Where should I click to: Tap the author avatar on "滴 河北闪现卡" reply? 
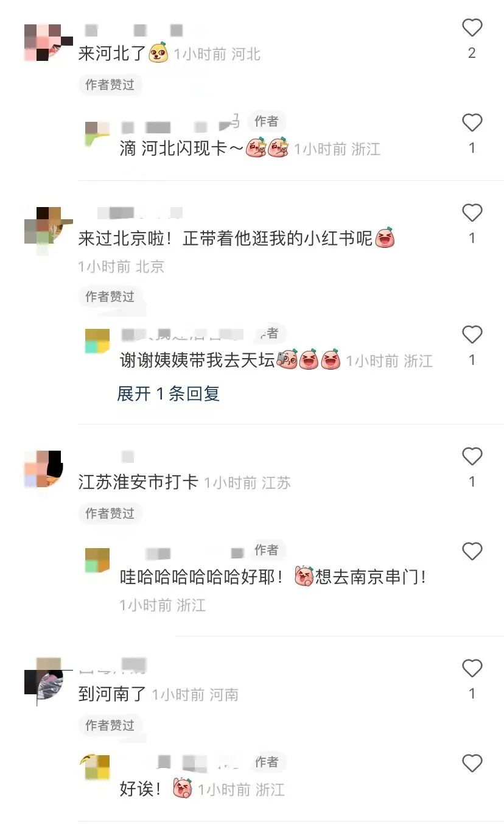(97, 134)
